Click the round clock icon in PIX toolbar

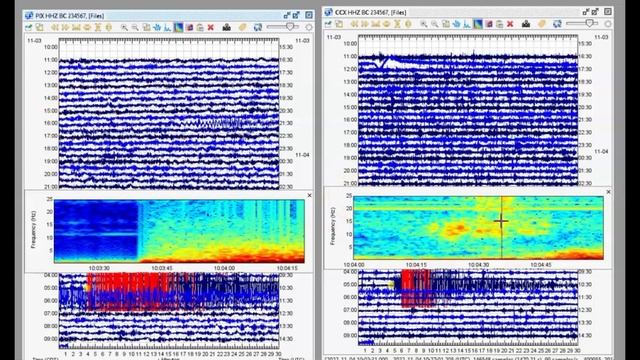[x=109, y=27]
